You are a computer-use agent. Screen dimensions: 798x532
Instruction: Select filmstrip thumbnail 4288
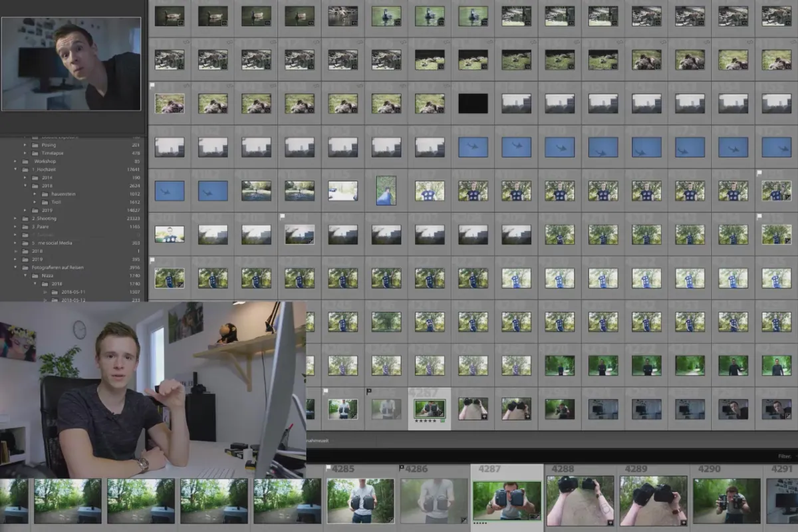pyautogui.click(x=580, y=501)
